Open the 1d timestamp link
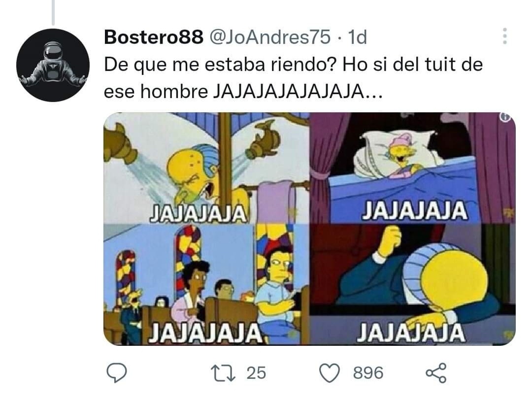 point(358,36)
